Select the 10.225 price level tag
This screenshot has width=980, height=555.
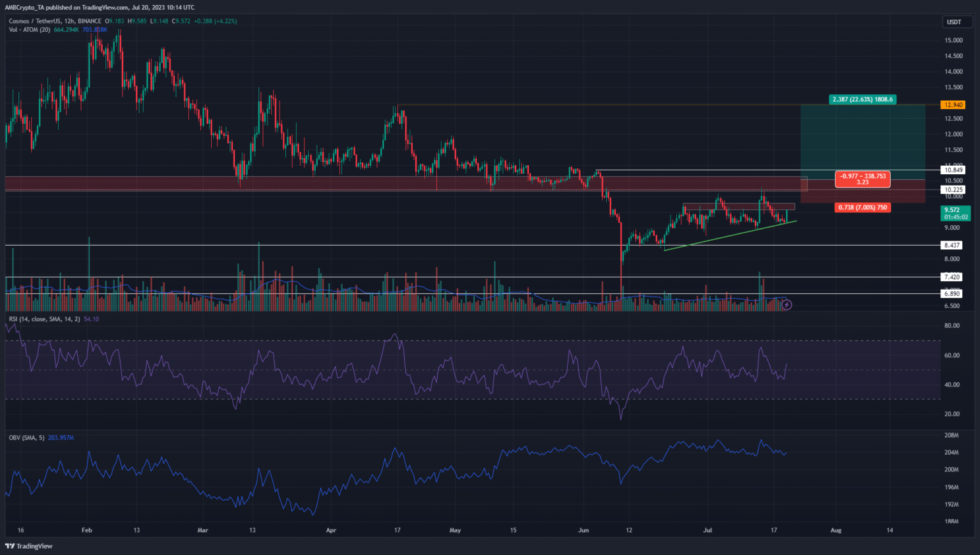(953, 189)
